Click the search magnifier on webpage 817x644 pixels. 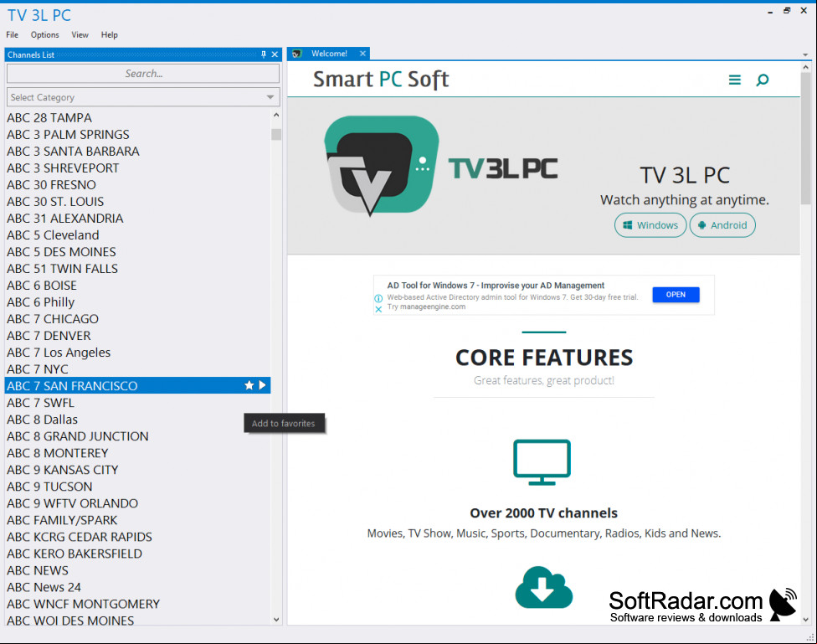(763, 80)
